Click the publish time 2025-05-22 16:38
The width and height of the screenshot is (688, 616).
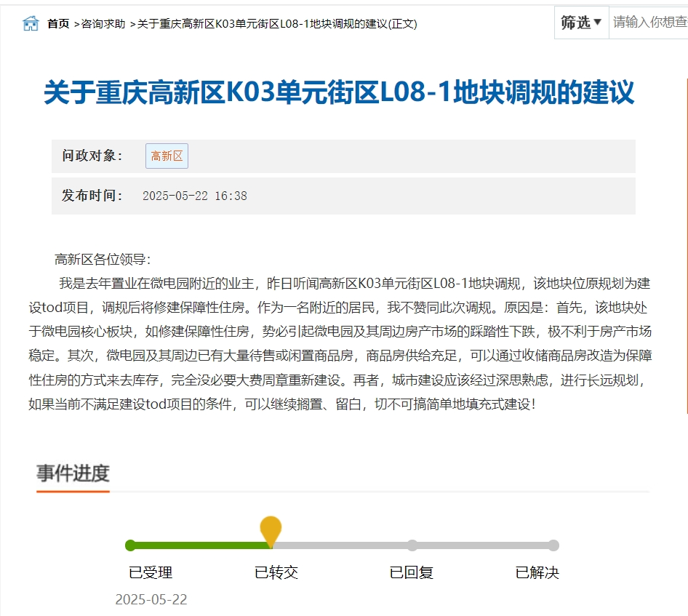pyautogui.click(x=195, y=196)
